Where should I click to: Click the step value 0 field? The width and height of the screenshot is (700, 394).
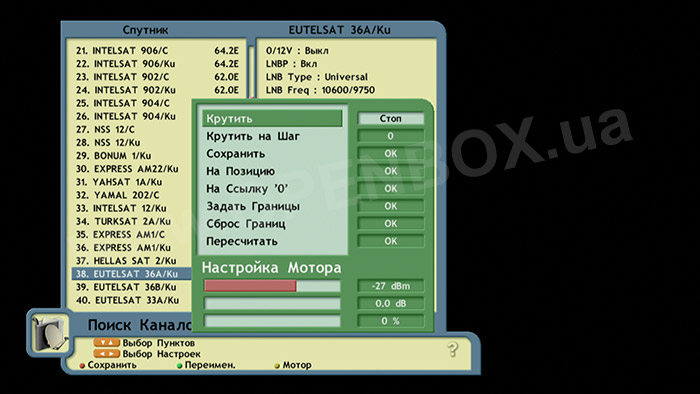391,136
